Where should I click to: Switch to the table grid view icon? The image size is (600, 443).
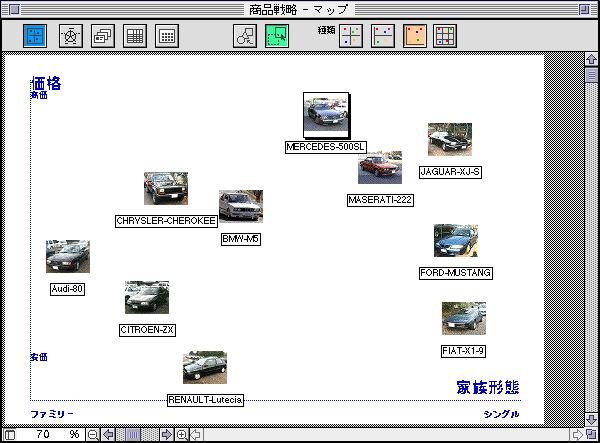point(135,36)
